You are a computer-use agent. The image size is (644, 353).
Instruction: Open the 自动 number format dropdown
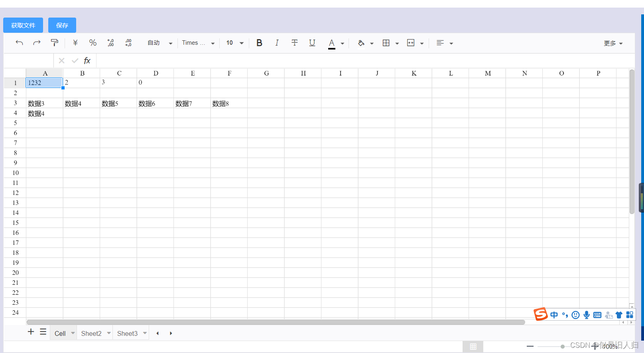(x=160, y=43)
